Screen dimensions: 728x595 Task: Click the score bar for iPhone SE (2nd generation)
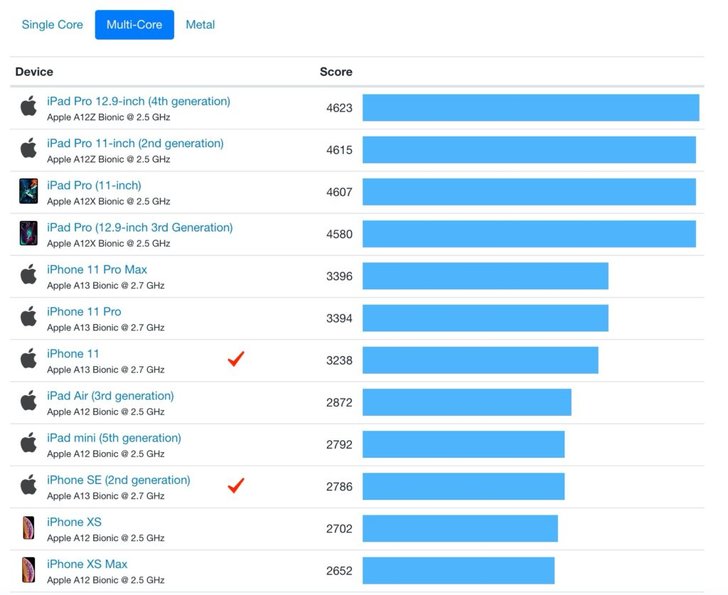click(x=463, y=486)
